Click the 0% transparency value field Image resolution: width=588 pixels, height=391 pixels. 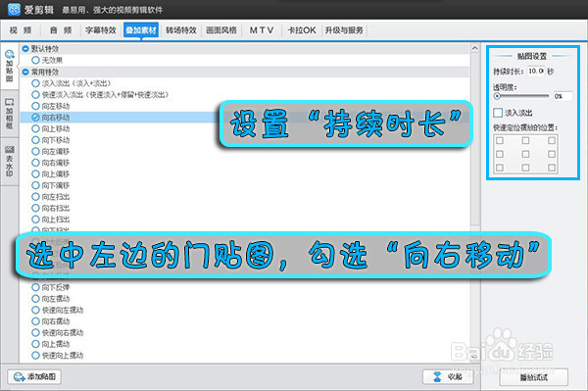click(563, 96)
